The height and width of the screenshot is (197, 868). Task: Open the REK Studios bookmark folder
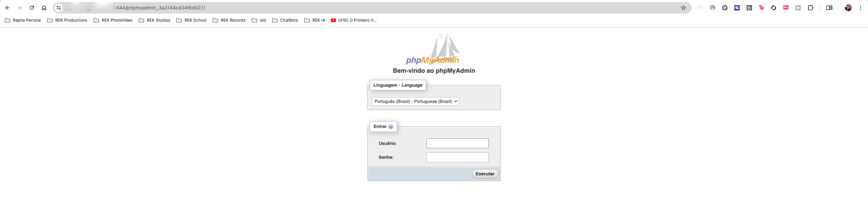(x=155, y=20)
